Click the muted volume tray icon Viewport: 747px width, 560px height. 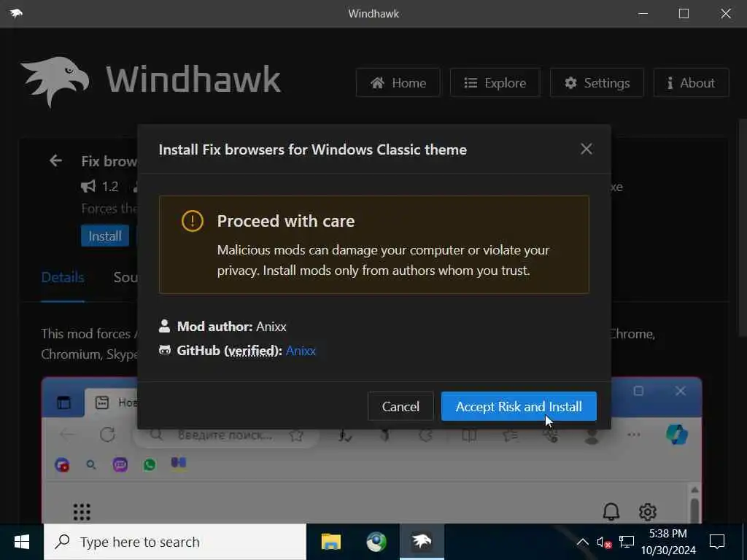(x=604, y=542)
